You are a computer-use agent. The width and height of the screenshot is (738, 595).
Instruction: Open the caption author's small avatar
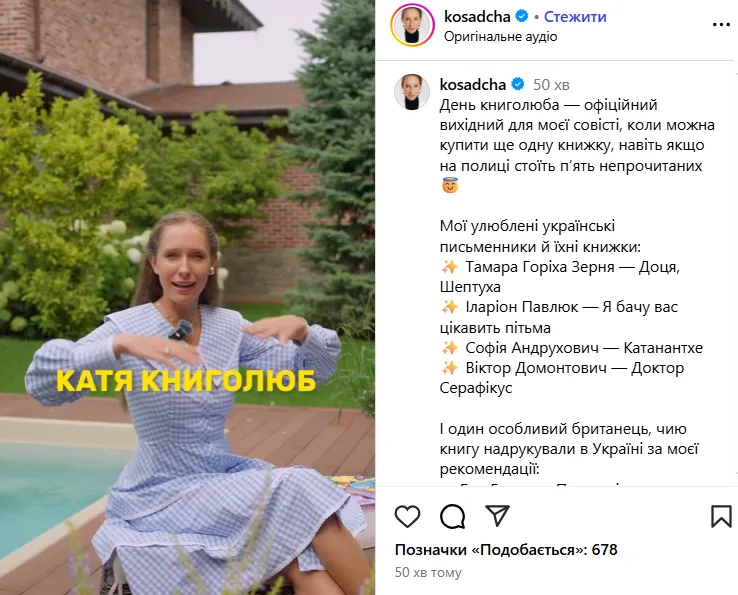pos(412,92)
